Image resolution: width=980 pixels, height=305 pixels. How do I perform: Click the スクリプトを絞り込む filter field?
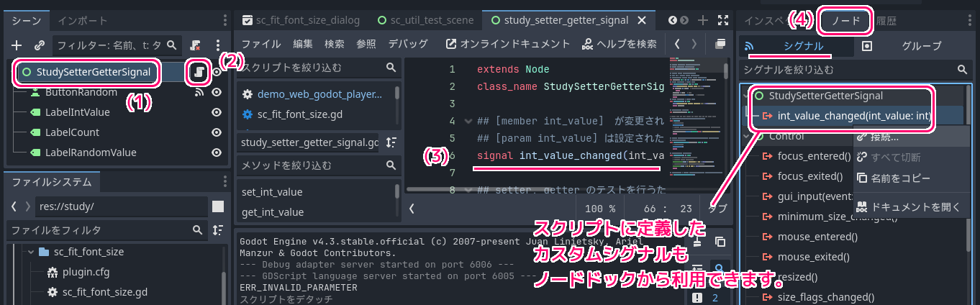coord(317,68)
